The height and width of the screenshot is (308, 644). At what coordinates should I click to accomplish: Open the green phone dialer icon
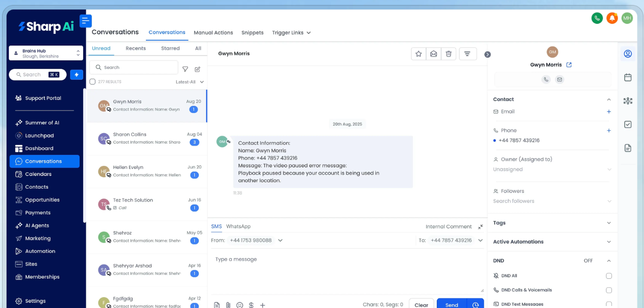(x=597, y=18)
